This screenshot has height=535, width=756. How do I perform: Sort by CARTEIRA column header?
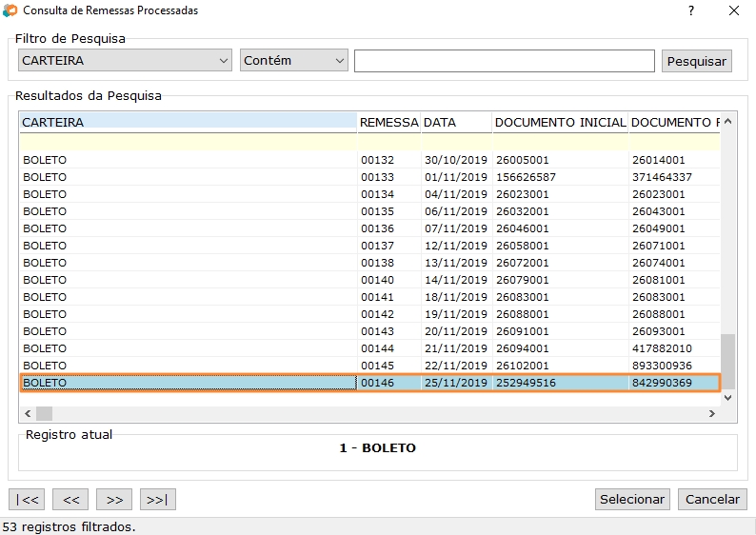(188, 123)
